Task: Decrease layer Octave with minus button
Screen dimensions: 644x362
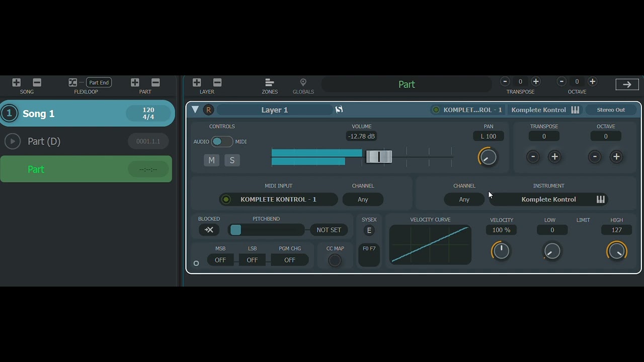Action: coord(595,157)
